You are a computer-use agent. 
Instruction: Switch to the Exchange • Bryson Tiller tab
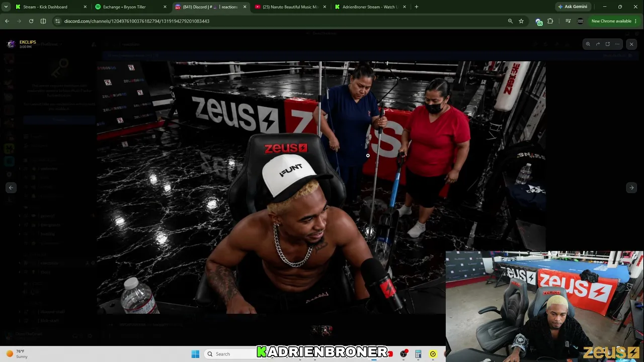130,7
